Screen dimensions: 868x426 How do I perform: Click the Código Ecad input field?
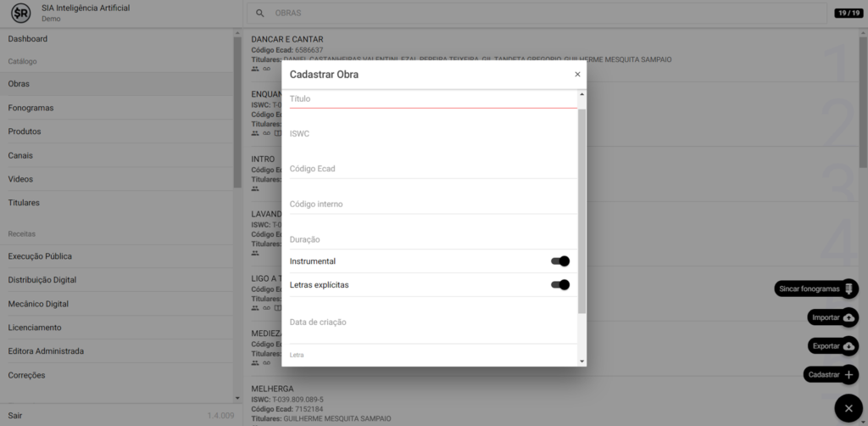(432, 169)
